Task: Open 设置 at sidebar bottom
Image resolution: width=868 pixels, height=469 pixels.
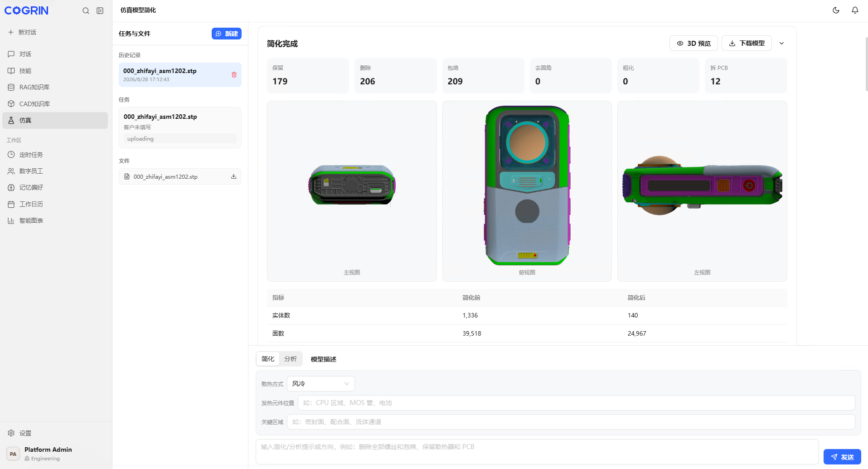Action: pyautogui.click(x=55, y=433)
